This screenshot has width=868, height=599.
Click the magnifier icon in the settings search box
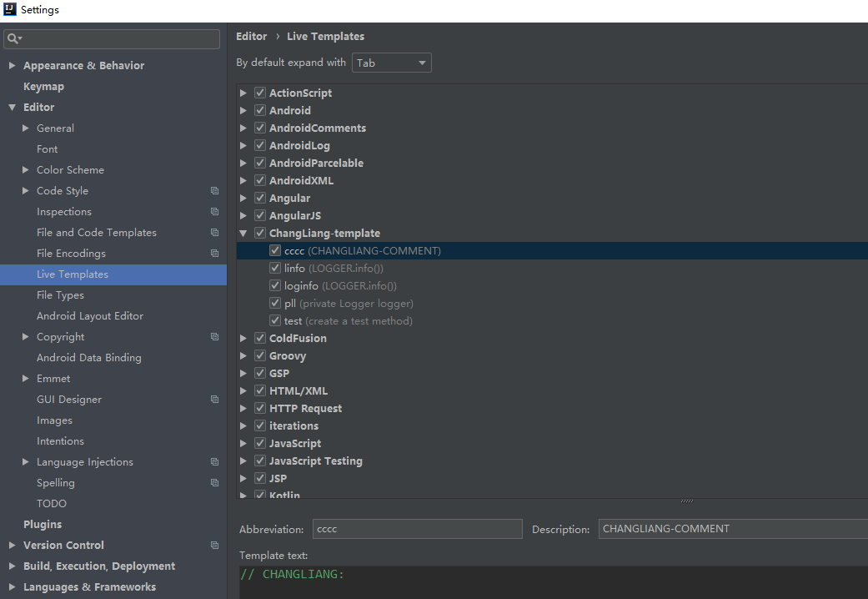pyautogui.click(x=12, y=38)
